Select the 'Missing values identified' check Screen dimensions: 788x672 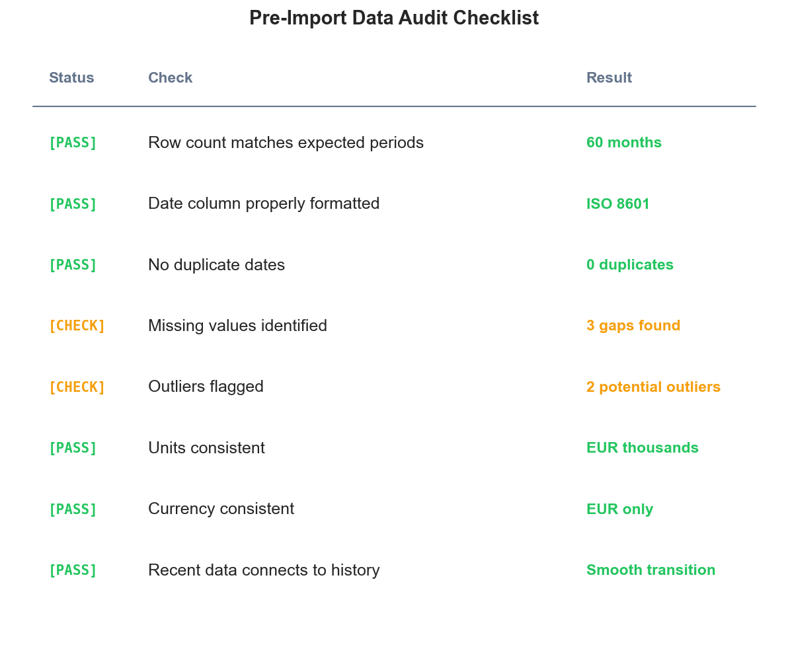tap(237, 326)
